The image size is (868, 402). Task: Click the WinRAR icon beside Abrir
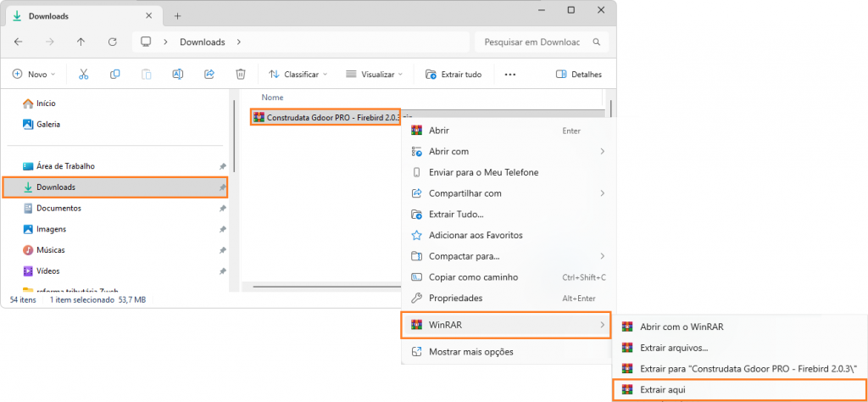click(417, 131)
